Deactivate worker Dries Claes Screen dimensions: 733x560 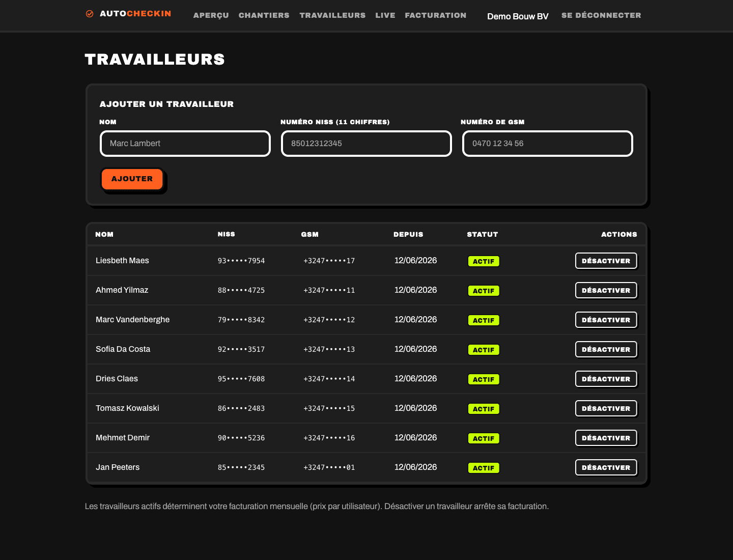(606, 379)
